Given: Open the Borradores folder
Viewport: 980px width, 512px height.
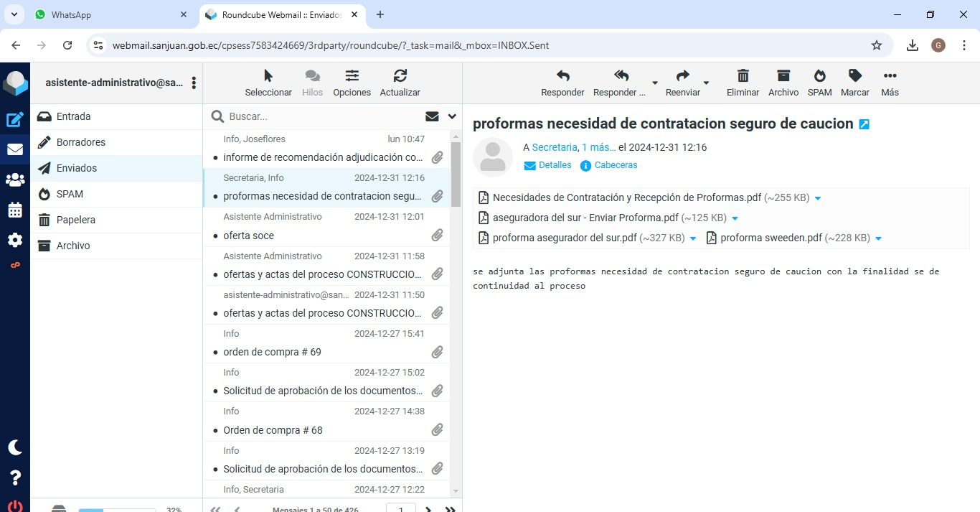Looking at the screenshot, I should point(81,142).
